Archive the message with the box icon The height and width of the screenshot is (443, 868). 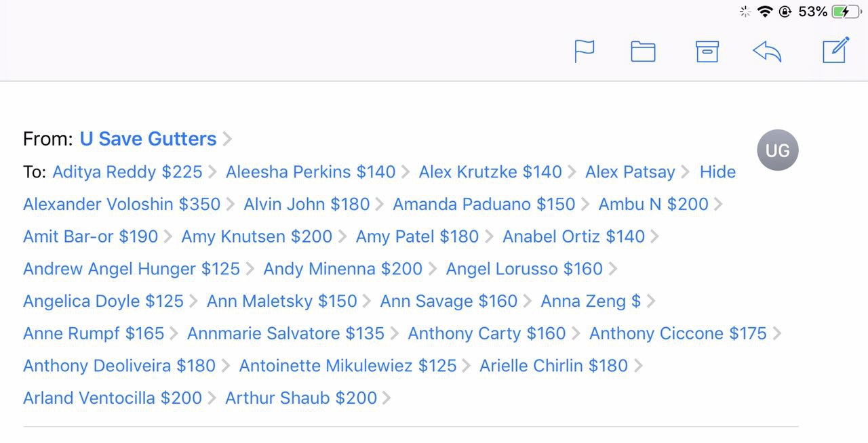[x=707, y=51]
